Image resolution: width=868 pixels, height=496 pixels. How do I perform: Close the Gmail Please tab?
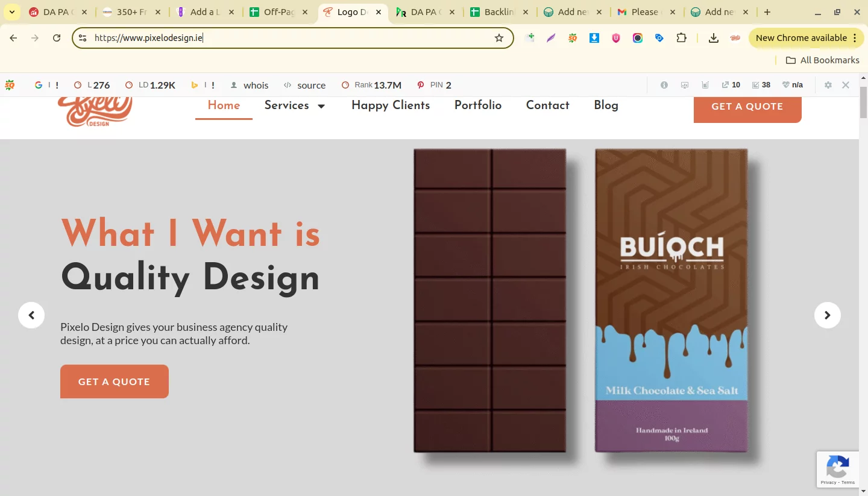[673, 12]
